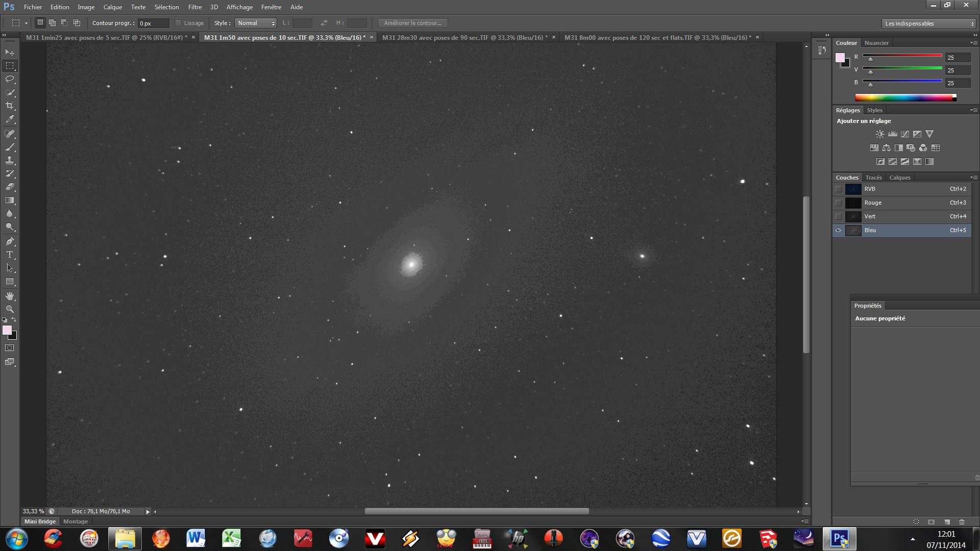Toggle visibility of the RVB channel
This screenshot has height=551, width=980.
click(838, 189)
